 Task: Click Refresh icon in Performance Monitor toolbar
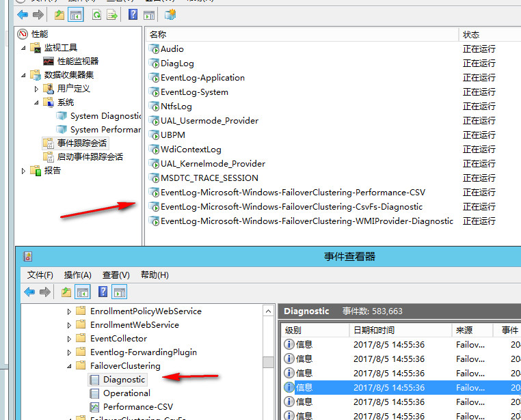coord(96,14)
